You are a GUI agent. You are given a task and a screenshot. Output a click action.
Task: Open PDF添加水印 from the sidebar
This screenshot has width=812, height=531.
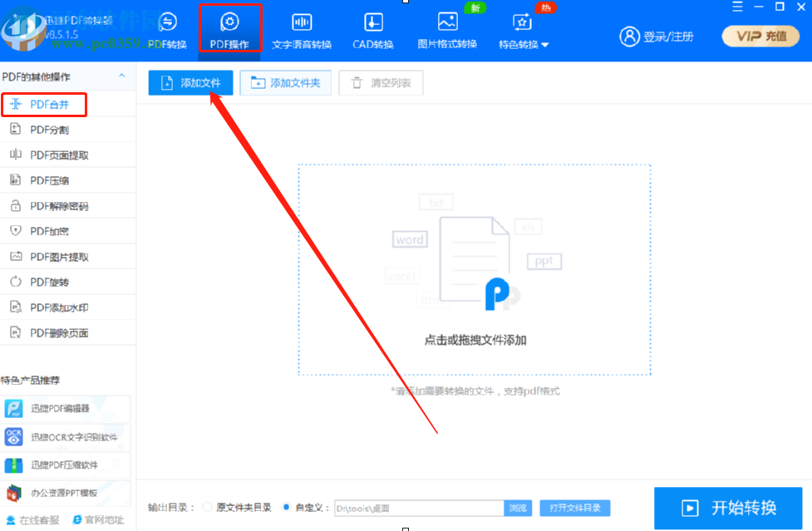coord(52,307)
